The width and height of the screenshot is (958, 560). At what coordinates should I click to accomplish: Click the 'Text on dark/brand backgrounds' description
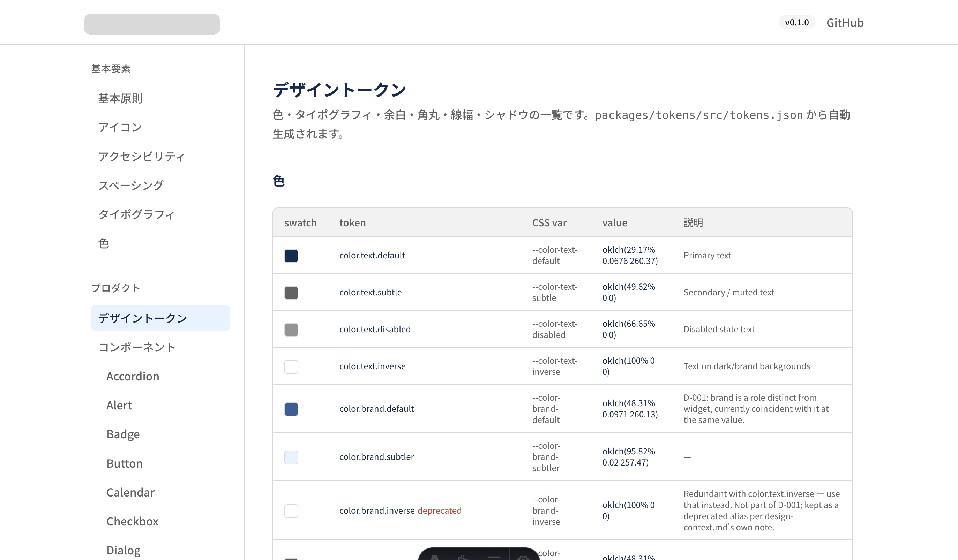pos(747,366)
